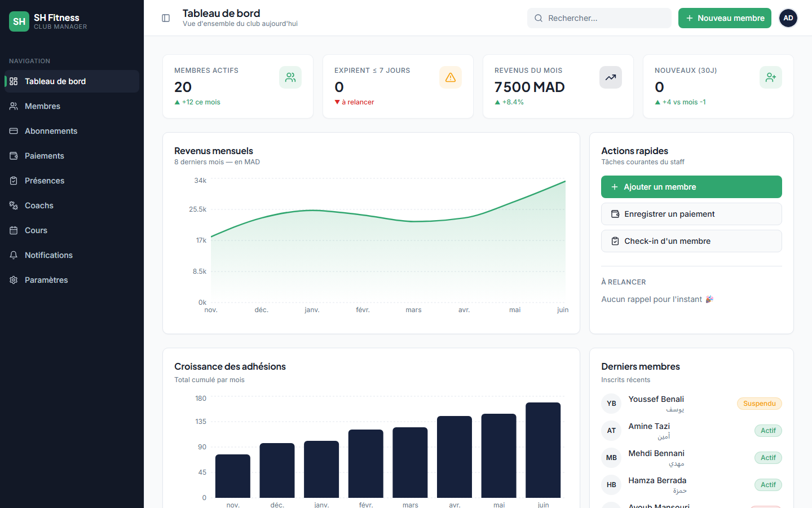Viewport: 812px width, 508px height.
Task: Click the search magnifier icon
Action: point(539,18)
